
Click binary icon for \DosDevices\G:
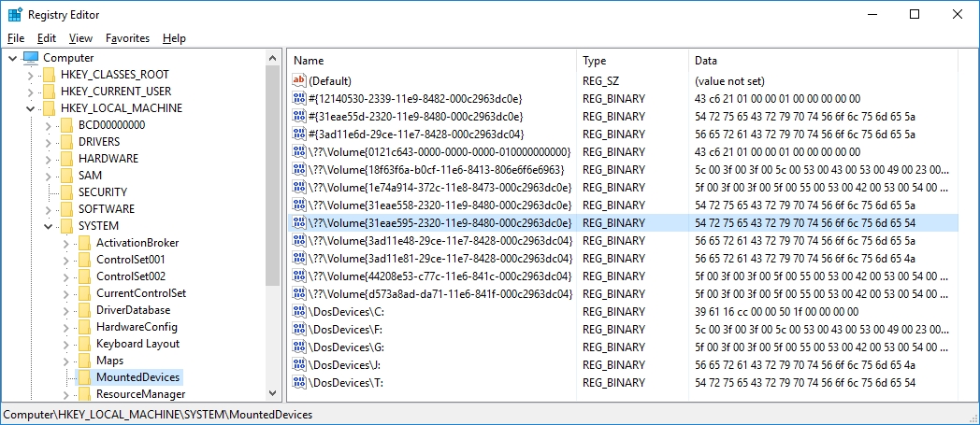299,347
